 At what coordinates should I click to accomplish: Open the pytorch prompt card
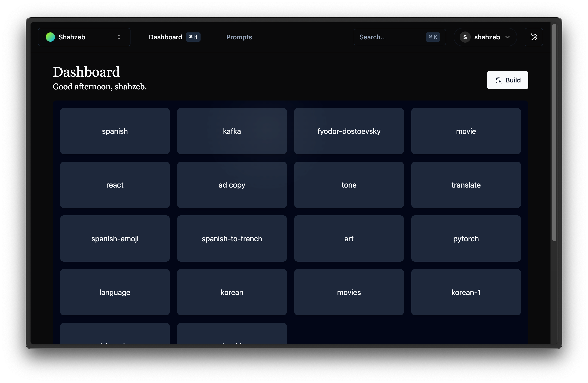(x=466, y=239)
